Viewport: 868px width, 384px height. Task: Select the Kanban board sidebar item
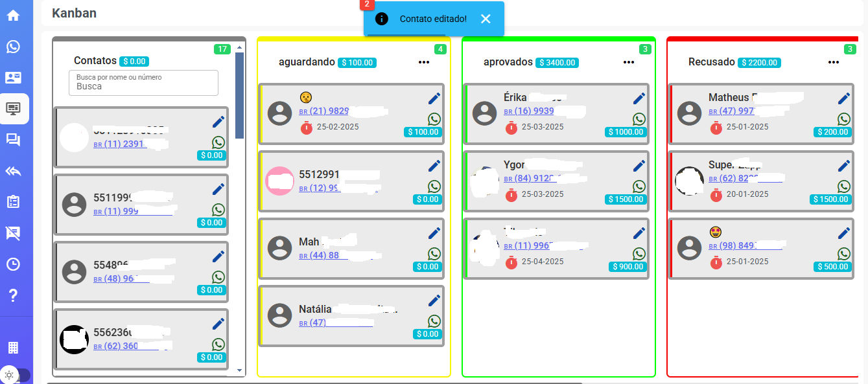coord(13,109)
